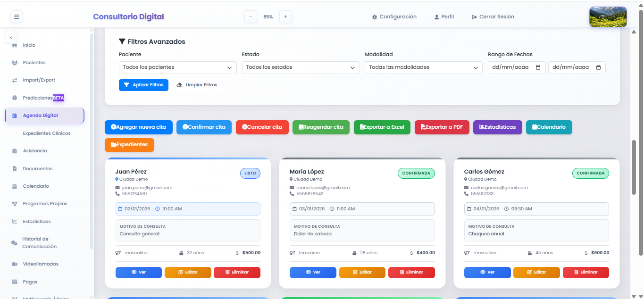Click Filtros Avanzados funnel heading
The height and width of the screenshot is (299, 644).
click(x=152, y=42)
